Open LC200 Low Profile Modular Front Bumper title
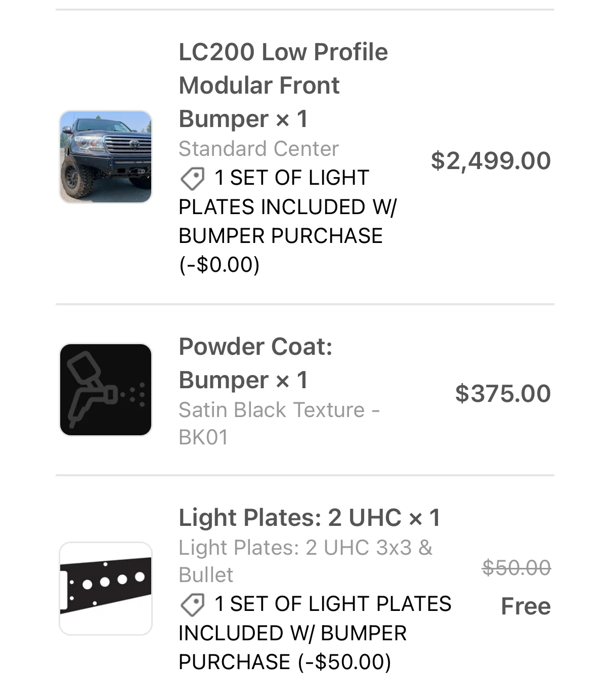610x700 pixels. coord(283,85)
